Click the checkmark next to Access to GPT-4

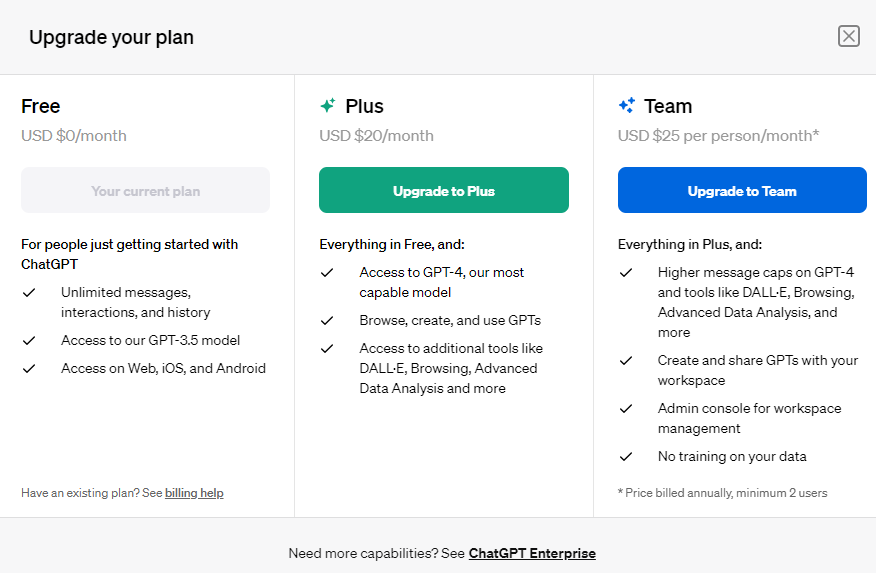pyautogui.click(x=327, y=273)
